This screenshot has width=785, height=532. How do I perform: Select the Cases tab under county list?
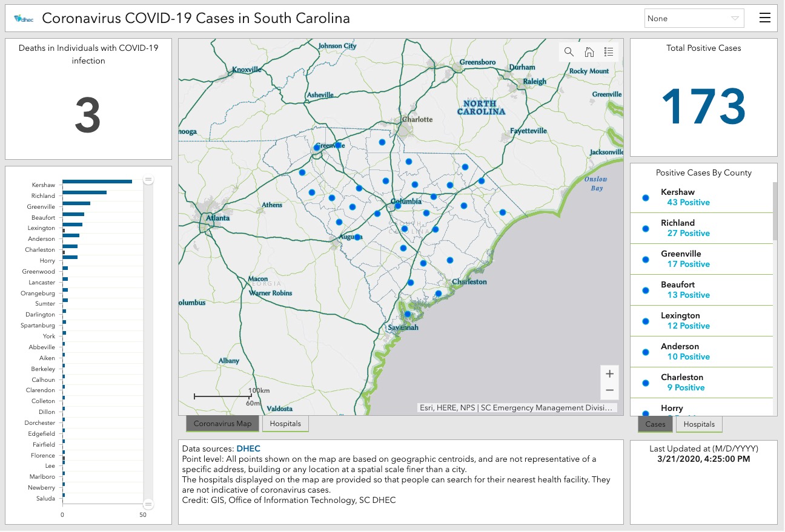click(x=655, y=424)
